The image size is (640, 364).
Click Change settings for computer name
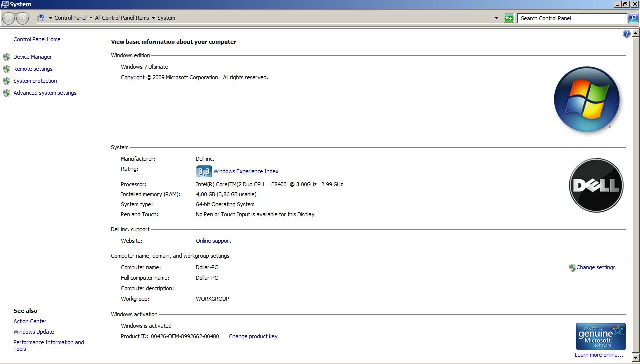[x=596, y=267]
